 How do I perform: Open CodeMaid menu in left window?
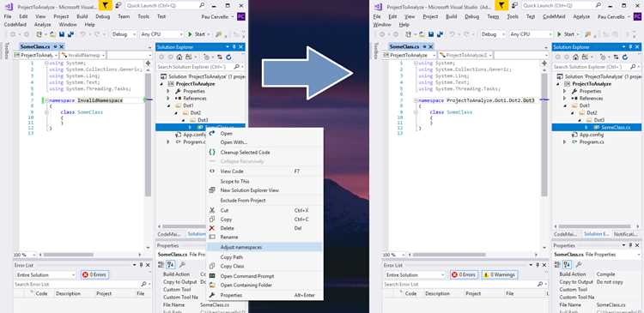(x=15, y=25)
